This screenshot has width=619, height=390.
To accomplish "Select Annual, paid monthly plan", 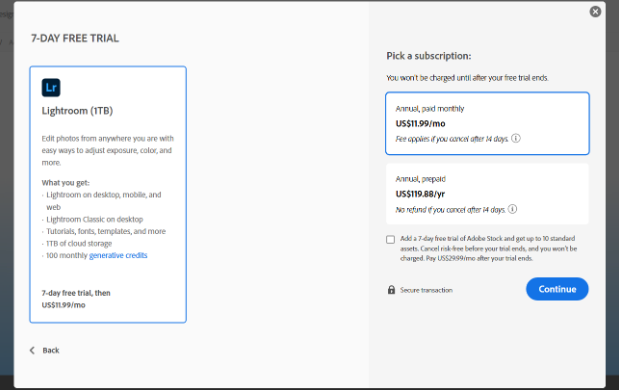I will (x=488, y=123).
